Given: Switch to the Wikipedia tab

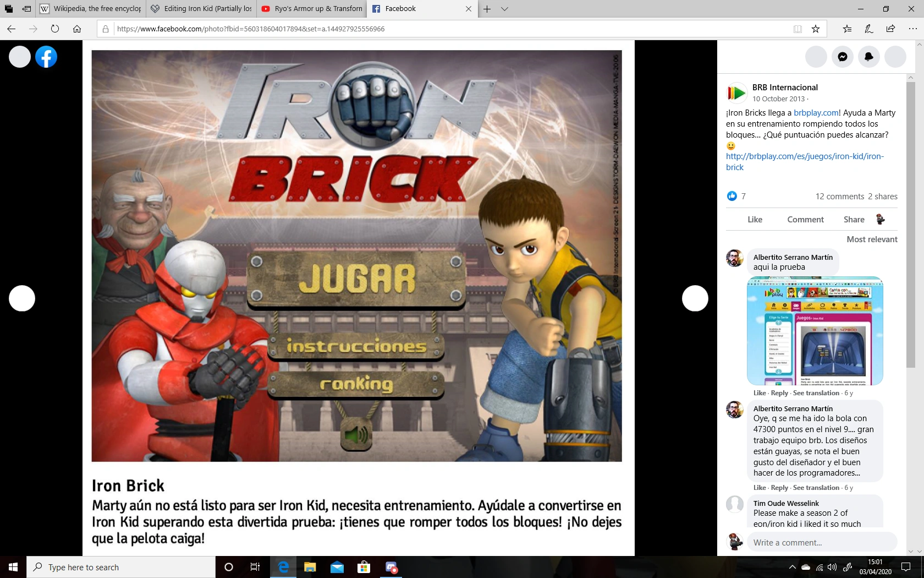Looking at the screenshot, I should 91,9.
